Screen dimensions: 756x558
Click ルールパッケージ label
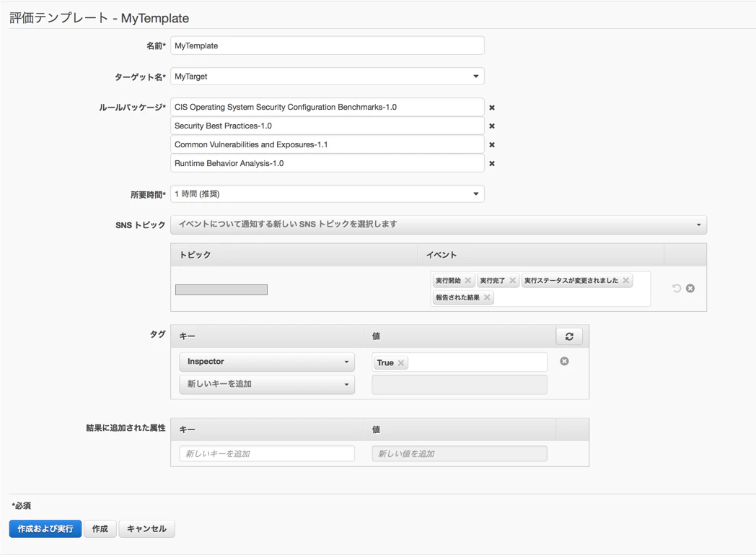pos(132,108)
